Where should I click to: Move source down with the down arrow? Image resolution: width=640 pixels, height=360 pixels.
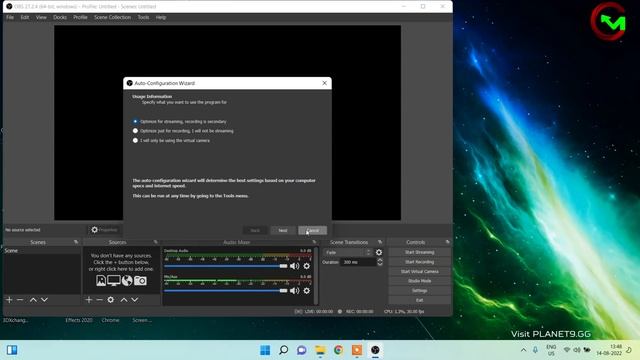[134, 300]
